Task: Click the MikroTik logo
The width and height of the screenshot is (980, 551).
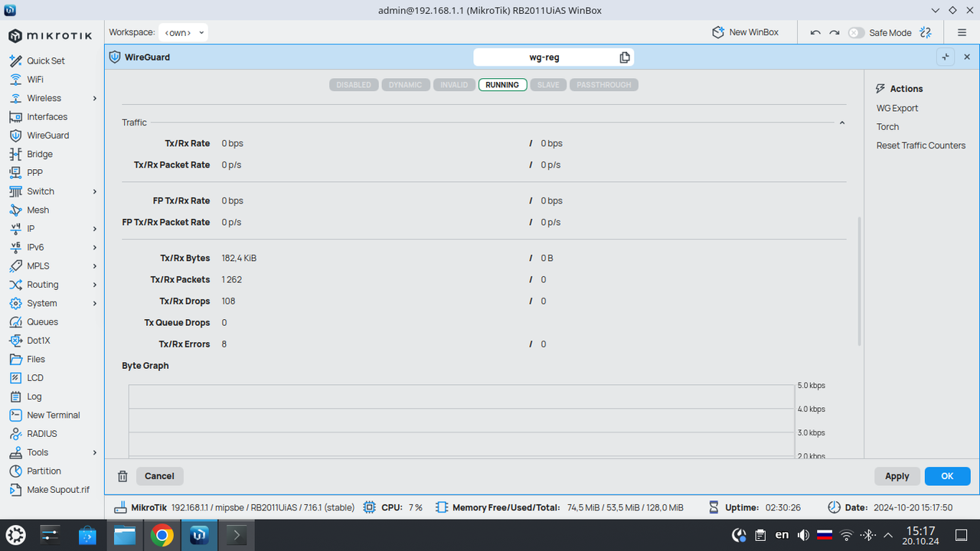Action: coord(51,36)
